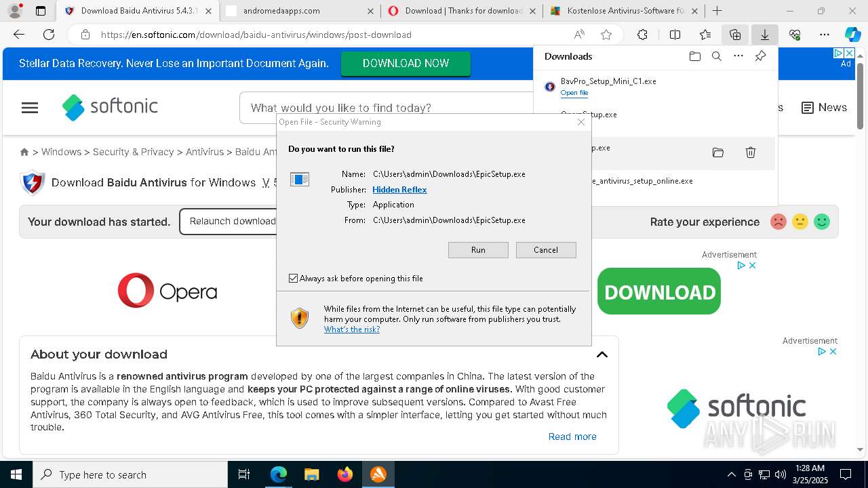The image size is (868, 488).
Task: Rate experience with neutral yellow face
Action: (800, 222)
